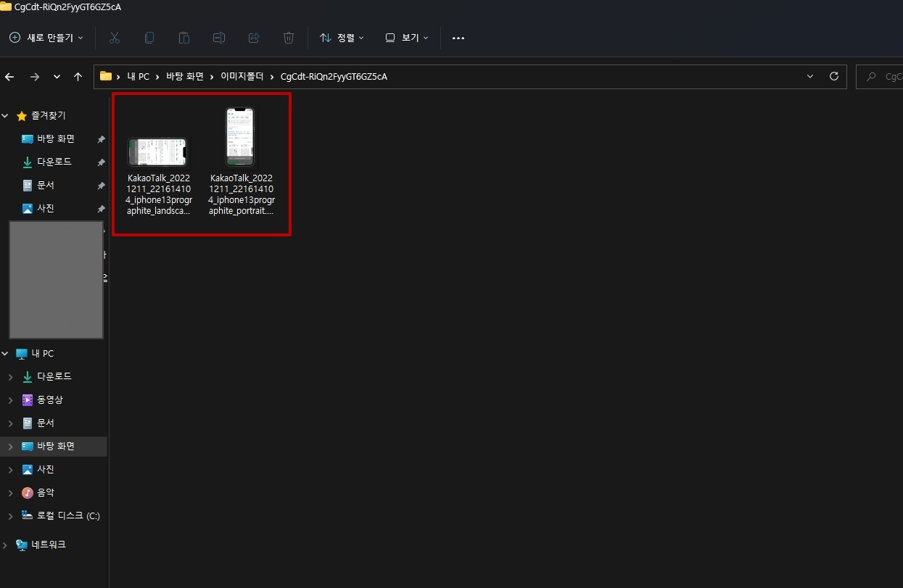The image size is (903, 588).
Task: Select 로컬 디스크 (C:) in the sidebar
Action: click(68, 515)
